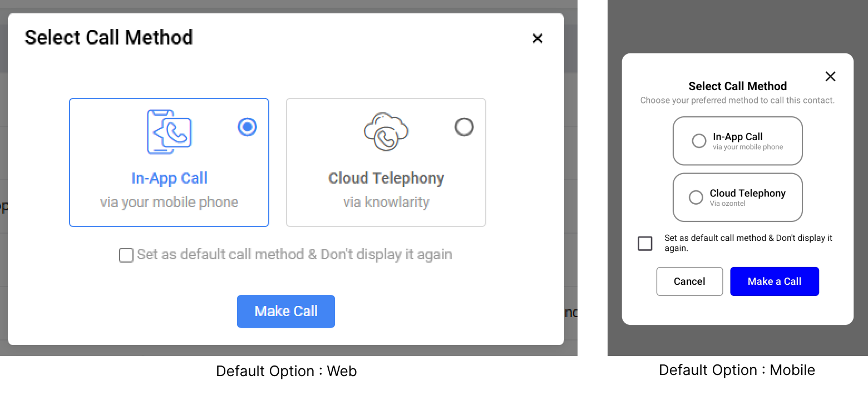This screenshot has width=868, height=395.
Task: Choose the Cloud Telephony radio in web dialog
Action: [464, 127]
